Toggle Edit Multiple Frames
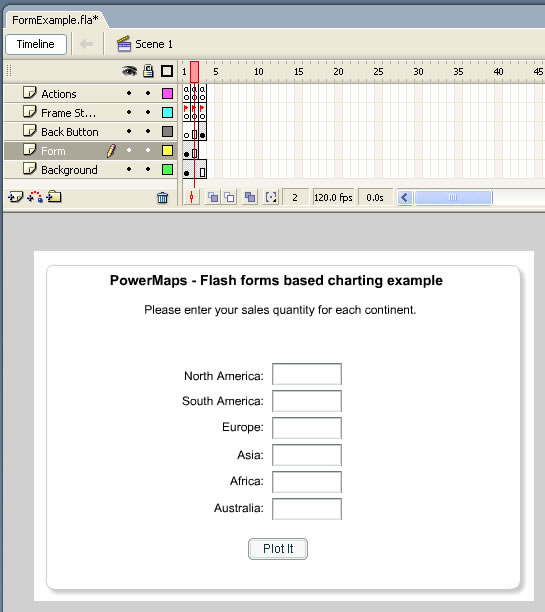This screenshot has width=545, height=612. tap(250, 197)
